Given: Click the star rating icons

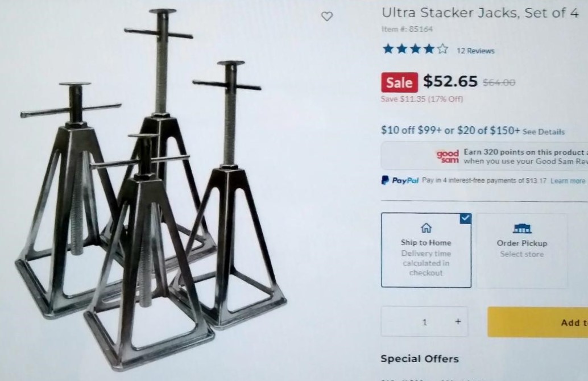Looking at the screenshot, I should [x=415, y=49].
